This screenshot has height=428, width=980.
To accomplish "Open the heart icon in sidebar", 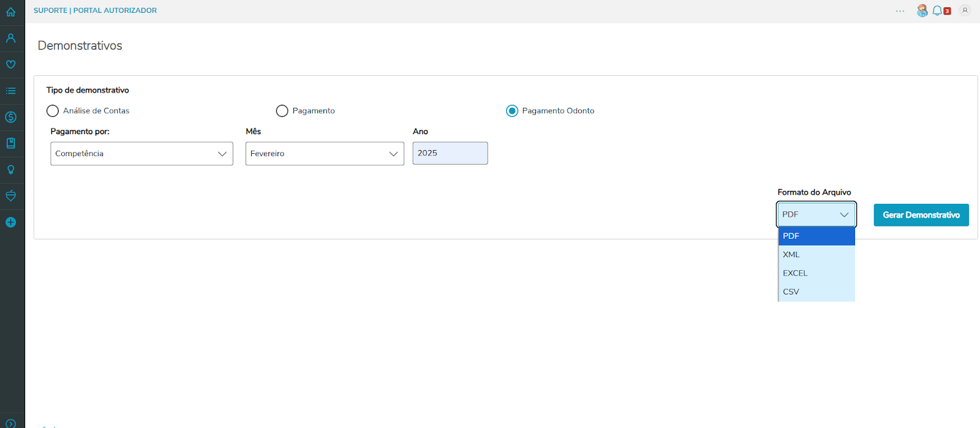I will pyautogui.click(x=10, y=64).
